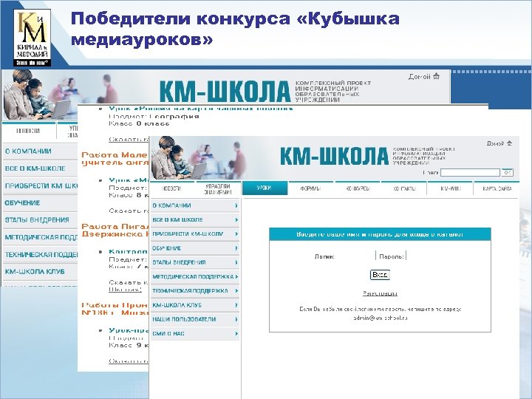The image size is (532, 399).
Task: Expand Методическая поддержка arrow
Action: pos(236,277)
